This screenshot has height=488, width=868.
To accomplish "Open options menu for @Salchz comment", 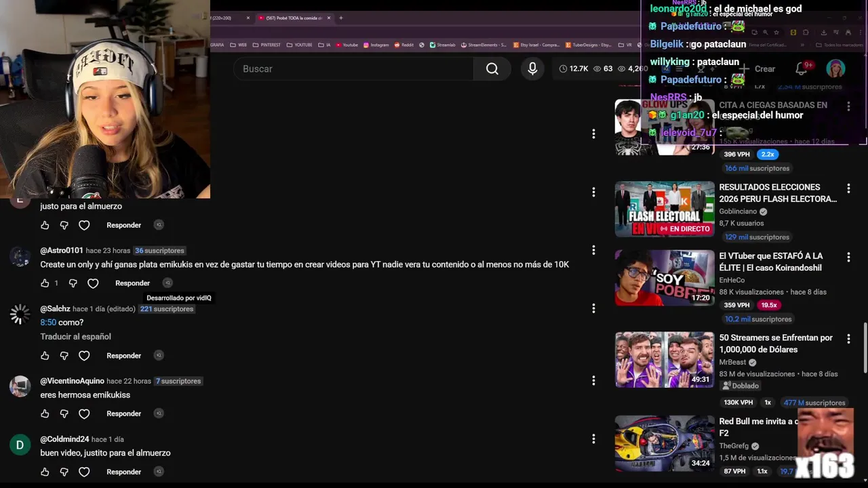I will point(593,308).
